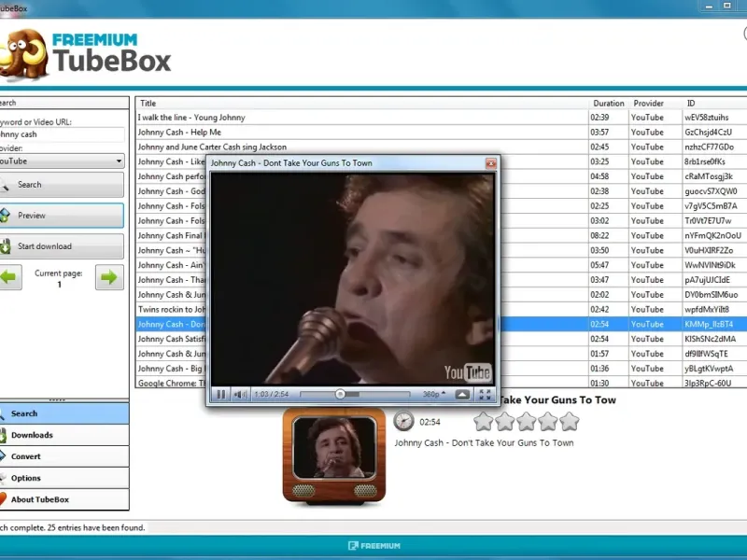Open the Convert section
747x560 pixels.
63,456
